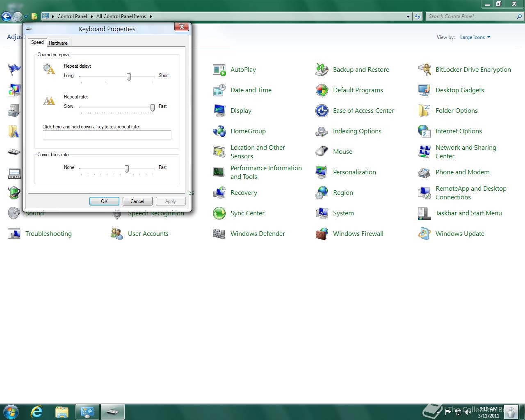Click the Repeat delay slider thumb
This screenshot has height=420, width=525.
coord(129,77)
